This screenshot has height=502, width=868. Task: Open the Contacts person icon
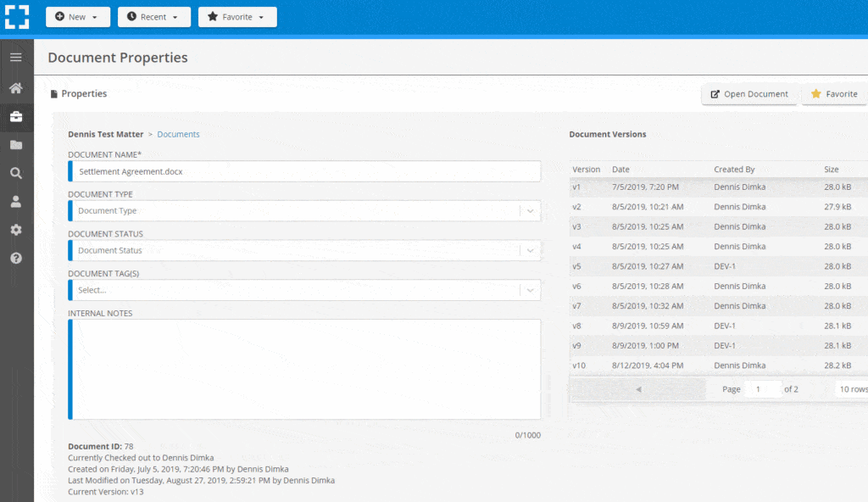coord(15,201)
